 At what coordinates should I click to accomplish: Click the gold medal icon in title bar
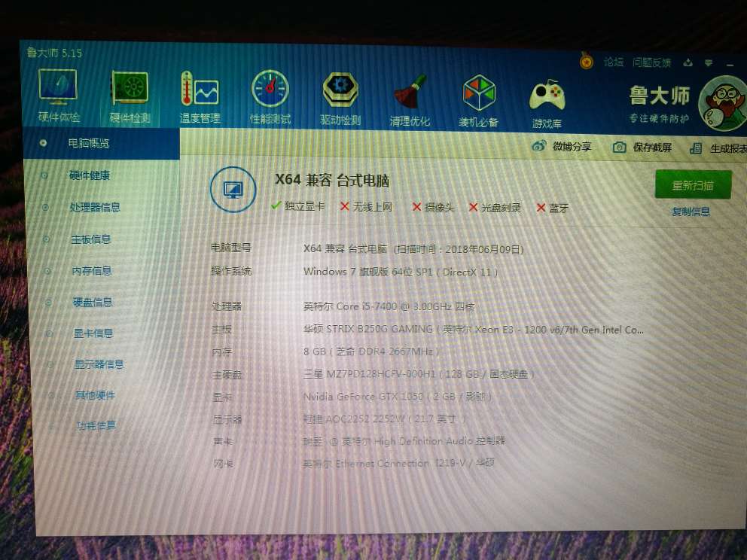click(587, 61)
